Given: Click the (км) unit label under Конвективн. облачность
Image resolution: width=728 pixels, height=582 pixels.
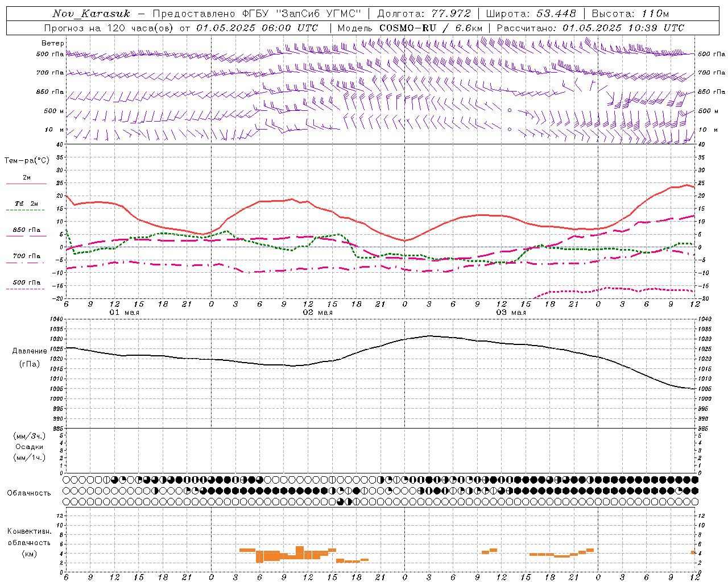Looking at the screenshot, I should [30, 553].
